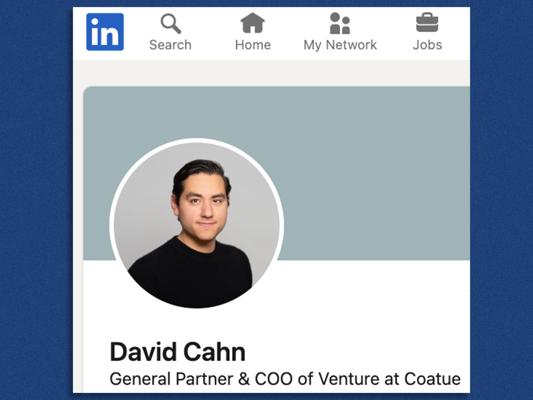
Task: Click the Home house icon
Action: pos(253,23)
